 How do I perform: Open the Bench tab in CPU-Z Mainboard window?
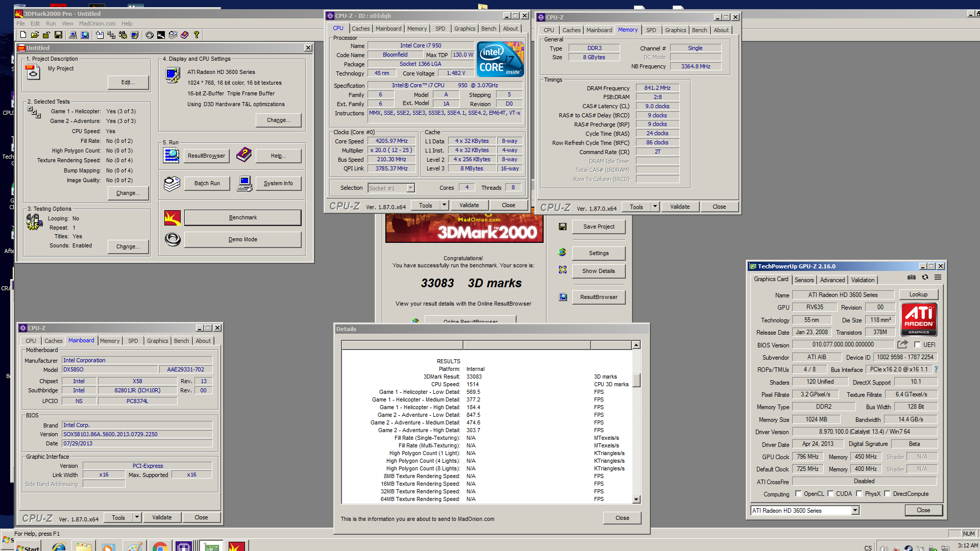coord(181,341)
